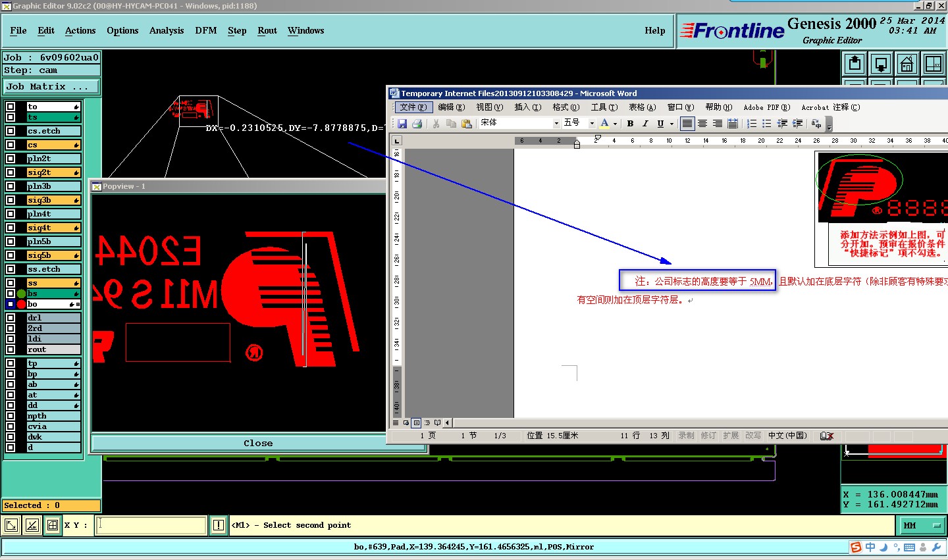This screenshot has height=560, width=948.
Task: Click the XY grid pane icon
Action: [x=933, y=64]
